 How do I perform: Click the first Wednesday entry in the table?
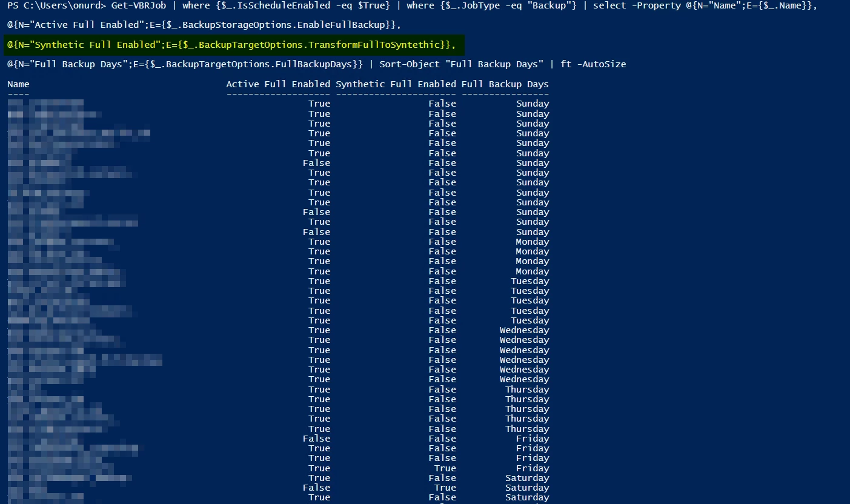(x=524, y=330)
